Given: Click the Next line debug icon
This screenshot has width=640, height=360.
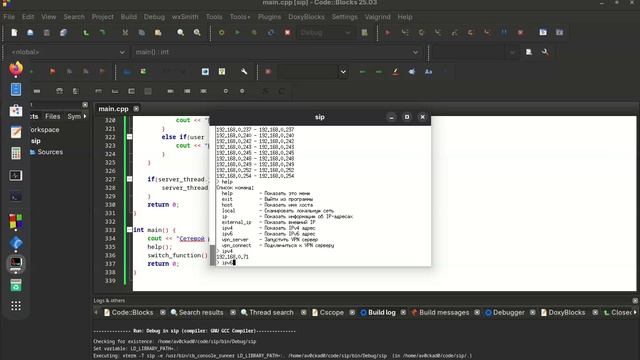Looking at the screenshot, I should (421, 33).
